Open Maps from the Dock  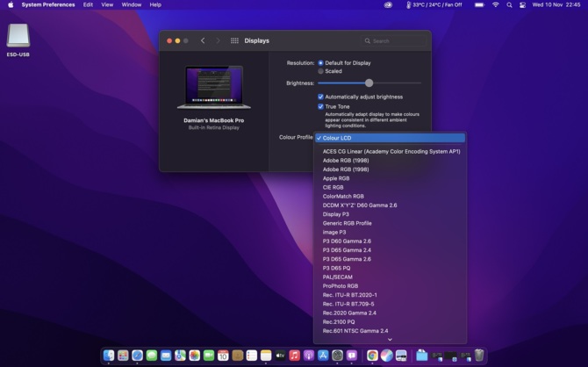[180, 355]
